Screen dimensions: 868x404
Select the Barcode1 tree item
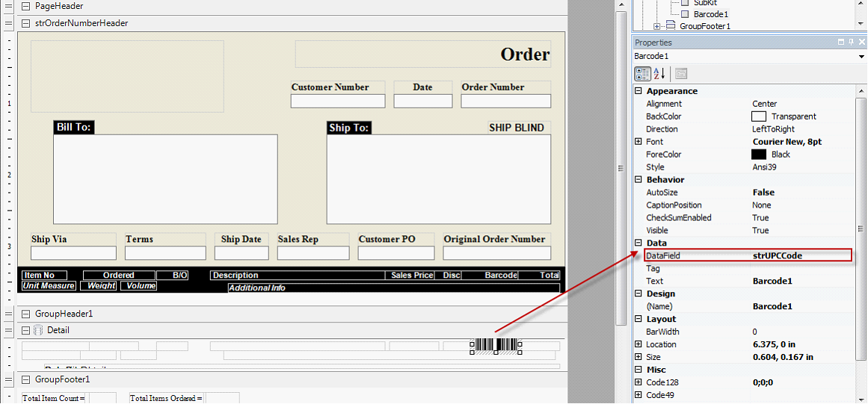pos(711,14)
